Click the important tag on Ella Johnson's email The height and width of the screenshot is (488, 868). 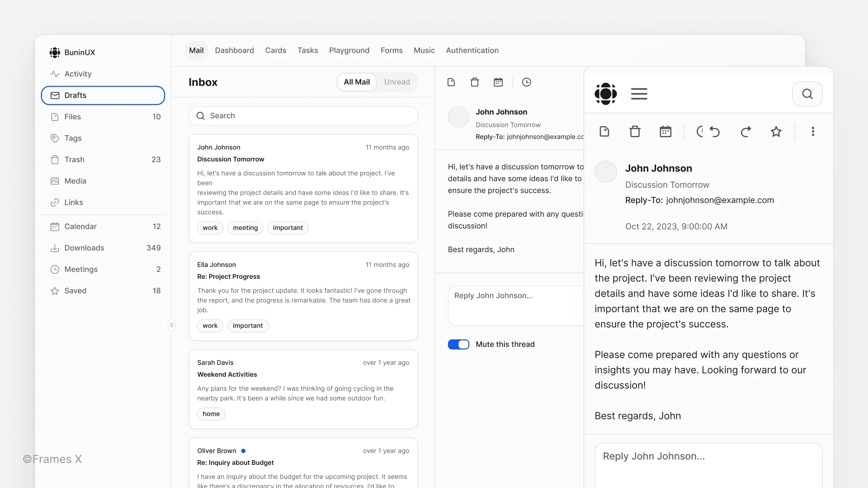tap(248, 326)
